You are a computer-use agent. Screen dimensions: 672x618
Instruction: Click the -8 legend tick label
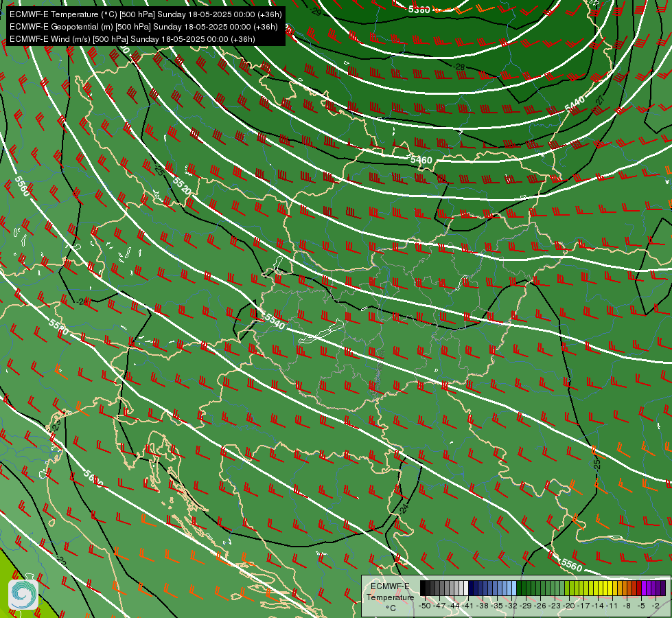click(x=627, y=606)
